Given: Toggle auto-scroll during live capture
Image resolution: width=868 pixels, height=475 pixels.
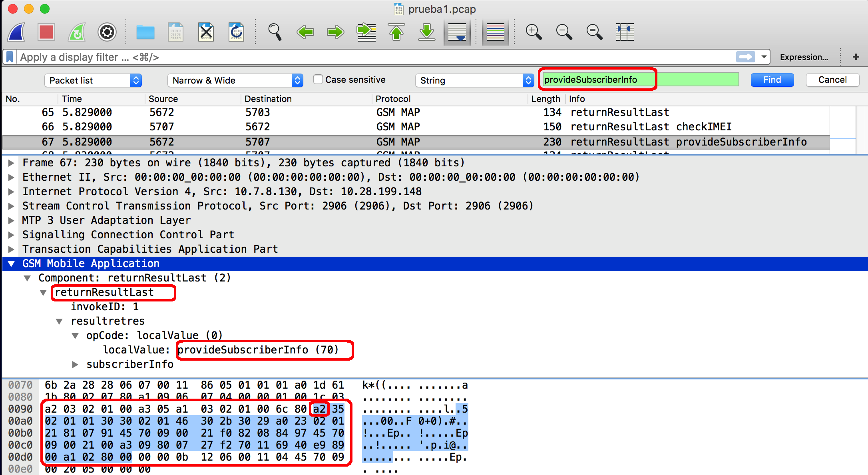Looking at the screenshot, I should click(457, 32).
